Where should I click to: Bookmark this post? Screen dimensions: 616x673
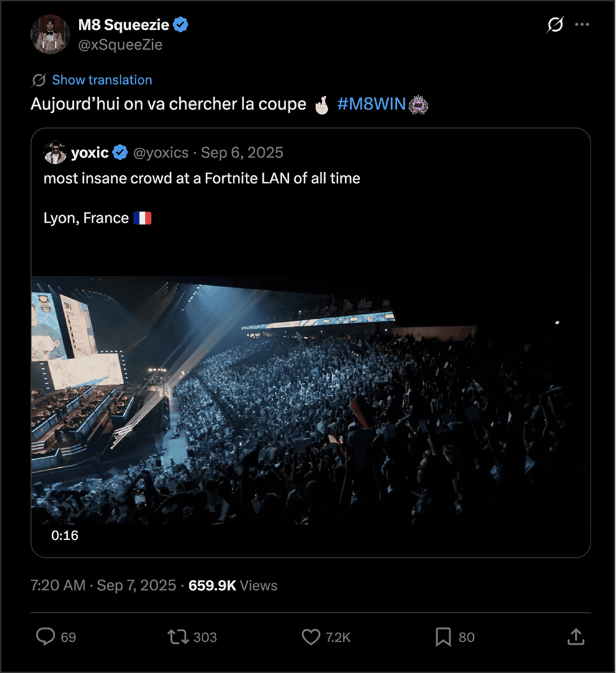[x=443, y=637]
